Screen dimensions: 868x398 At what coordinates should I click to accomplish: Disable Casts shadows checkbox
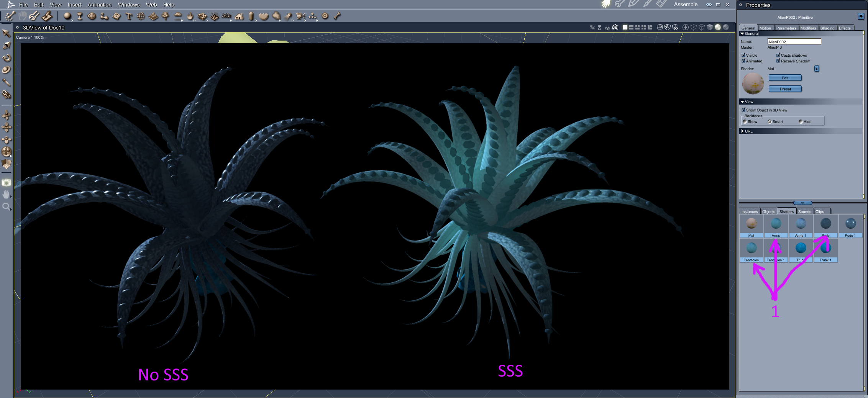click(x=778, y=55)
